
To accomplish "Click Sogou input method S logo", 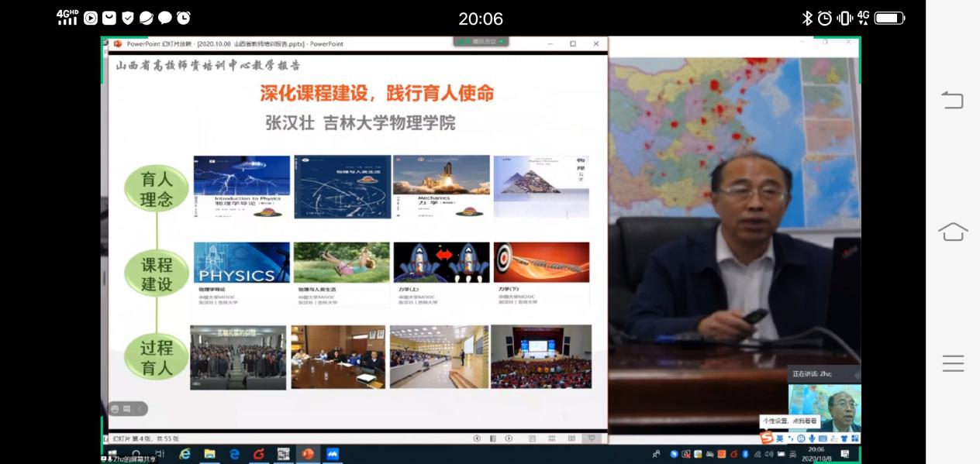I will click(x=767, y=438).
